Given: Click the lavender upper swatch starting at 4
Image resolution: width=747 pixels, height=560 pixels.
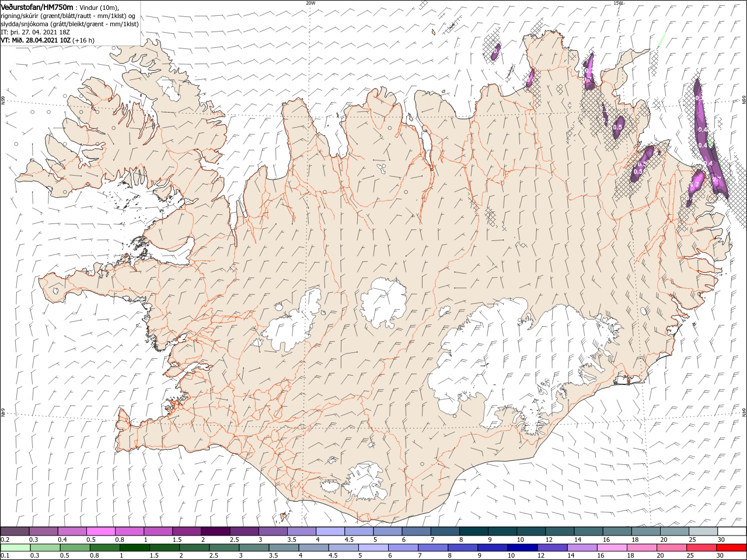Looking at the screenshot, I should [330, 531].
